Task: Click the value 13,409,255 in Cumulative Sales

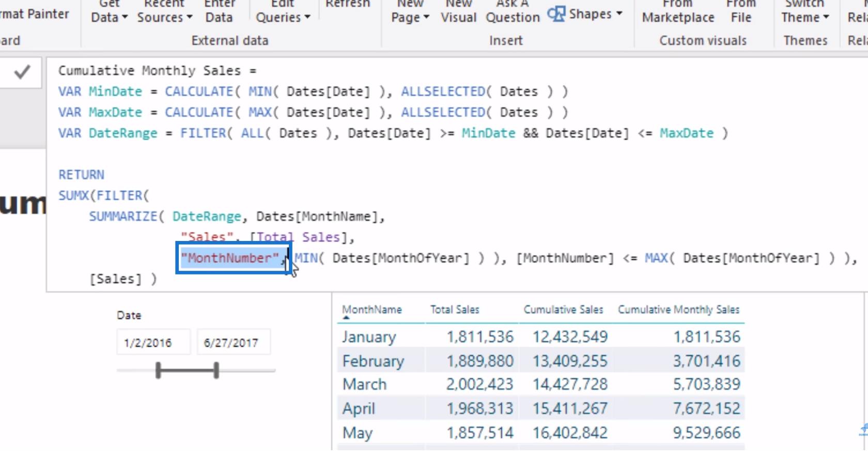Action: point(570,361)
